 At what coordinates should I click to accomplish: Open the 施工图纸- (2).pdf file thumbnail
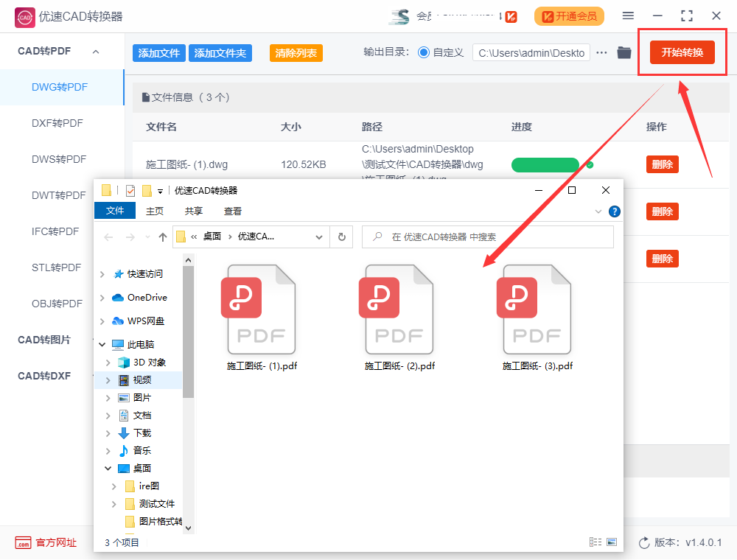coord(398,309)
